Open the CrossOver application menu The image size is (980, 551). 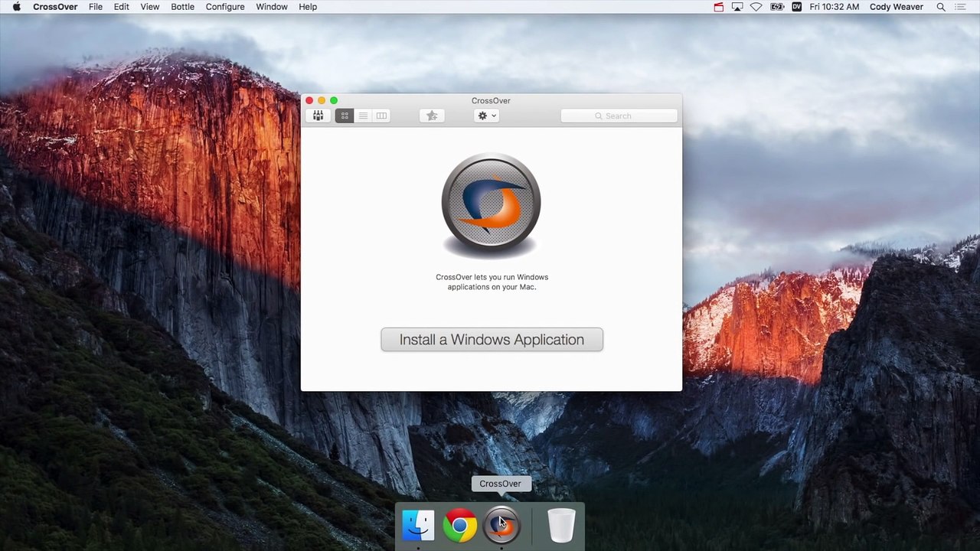coord(55,7)
